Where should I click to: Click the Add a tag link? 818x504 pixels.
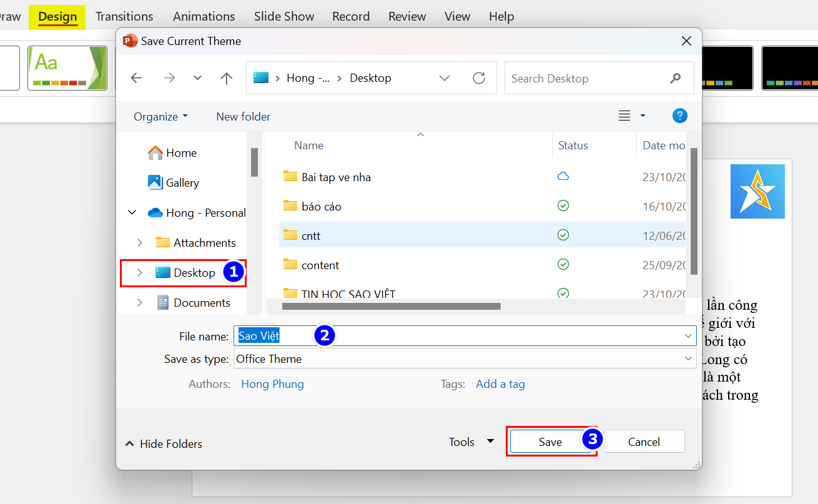coord(500,383)
